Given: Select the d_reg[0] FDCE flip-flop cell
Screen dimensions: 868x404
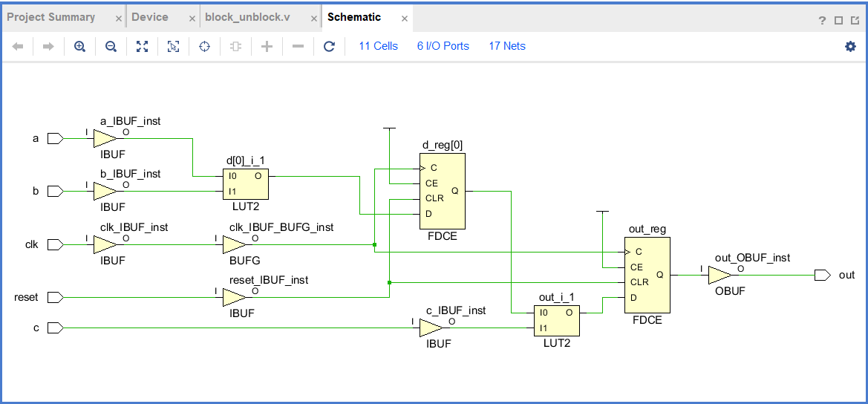Looking at the screenshot, I should click(x=443, y=191).
